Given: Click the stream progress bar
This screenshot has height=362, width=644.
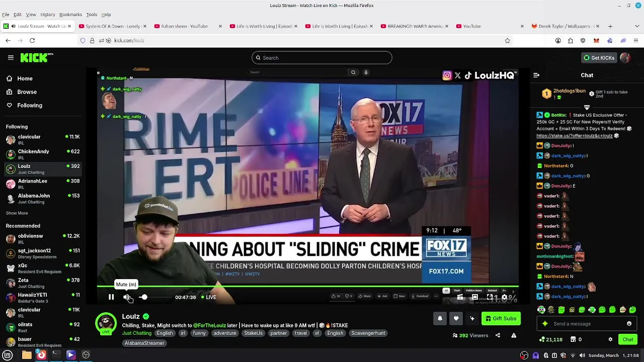Looking at the screenshot, I should [x=307, y=287].
